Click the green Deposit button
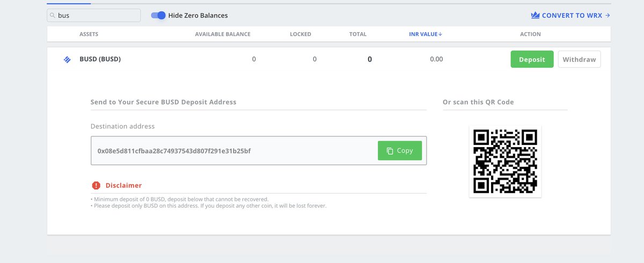This screenshot has width=644, height=263. (532, 59)
